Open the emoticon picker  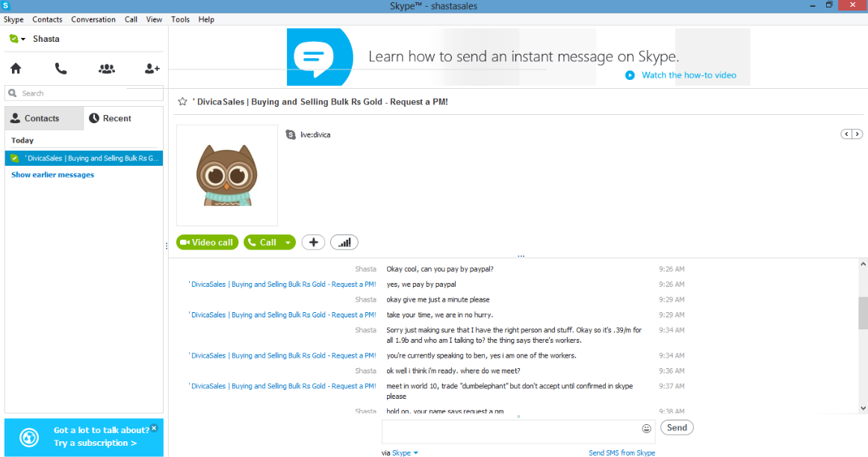[646, 428]
